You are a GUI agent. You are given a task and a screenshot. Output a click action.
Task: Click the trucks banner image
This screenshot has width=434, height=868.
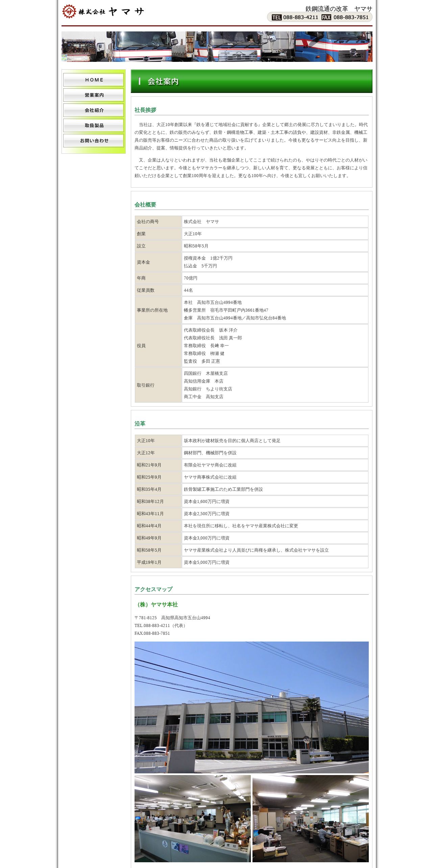pos(217,47)
